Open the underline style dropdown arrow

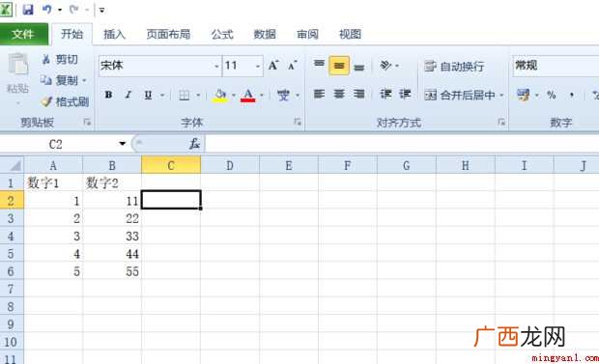coord(162,95)
